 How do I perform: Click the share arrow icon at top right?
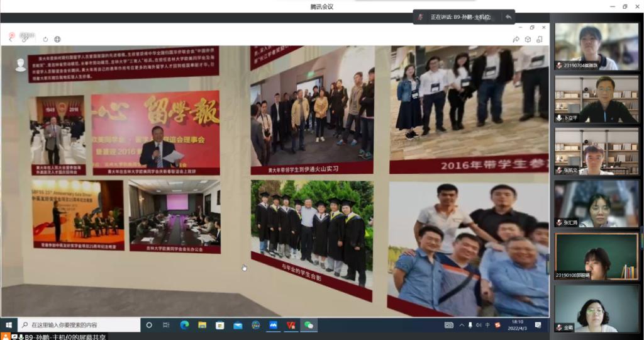click(x=516, y=39)
